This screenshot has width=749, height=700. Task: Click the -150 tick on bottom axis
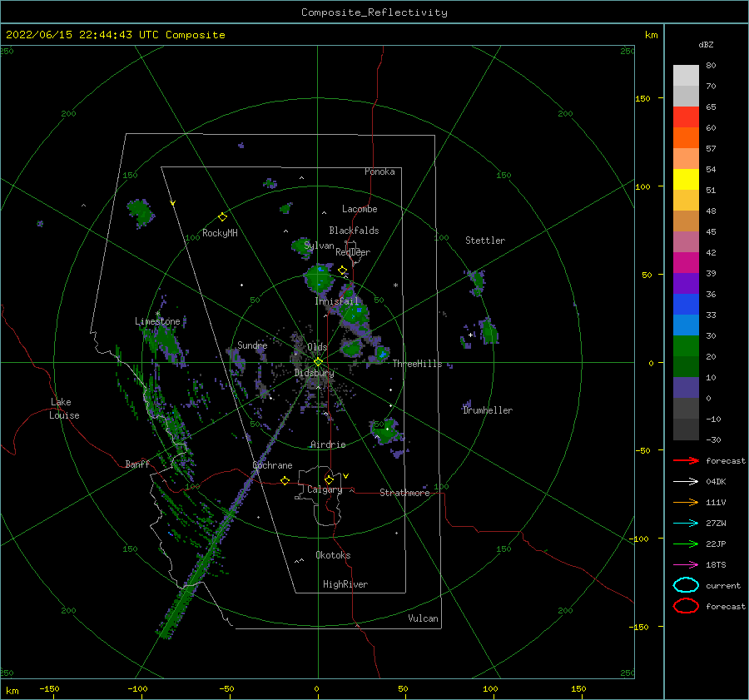49,688
